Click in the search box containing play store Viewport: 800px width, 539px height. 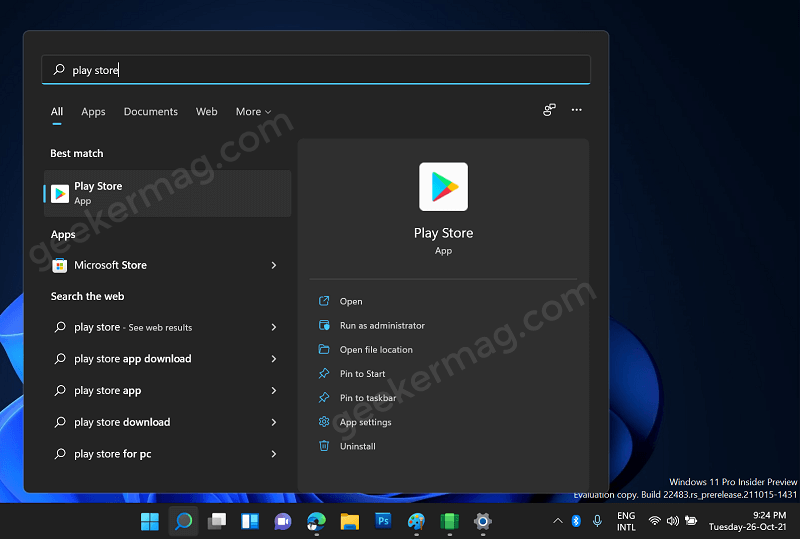click(x=316, y=69)
